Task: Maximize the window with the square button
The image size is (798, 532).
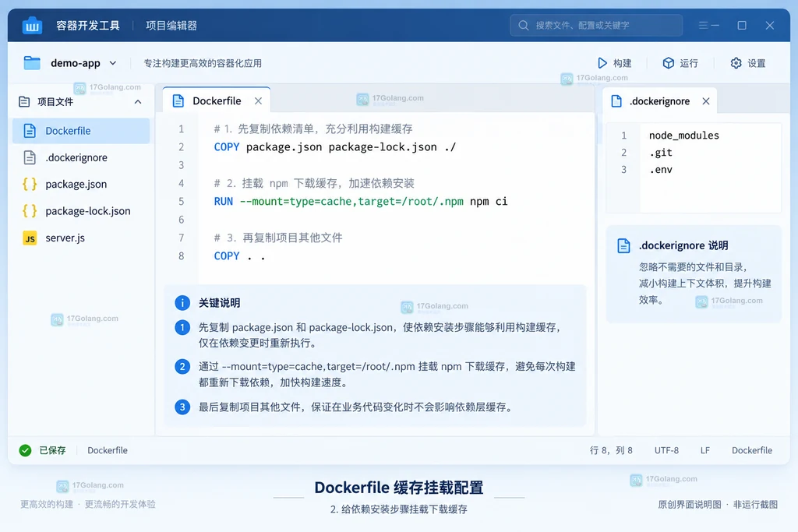Action: click(x=742, y=25)
